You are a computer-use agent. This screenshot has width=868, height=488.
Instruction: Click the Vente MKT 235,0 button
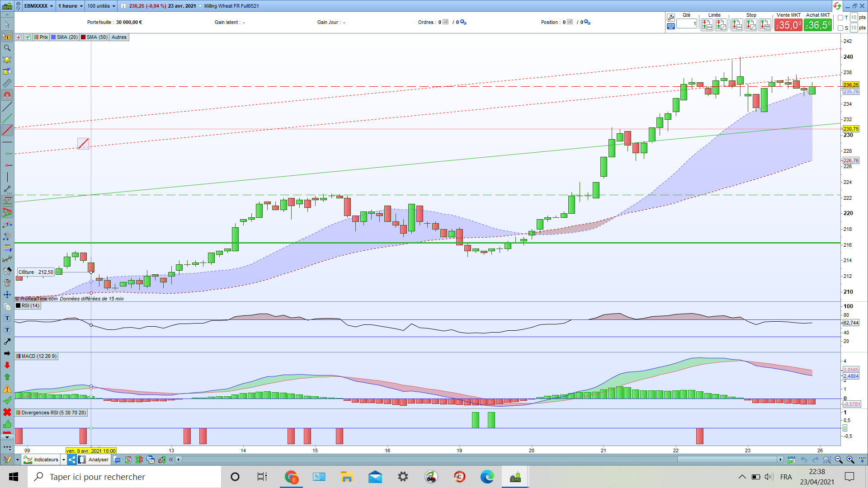(x=788, y=25)
